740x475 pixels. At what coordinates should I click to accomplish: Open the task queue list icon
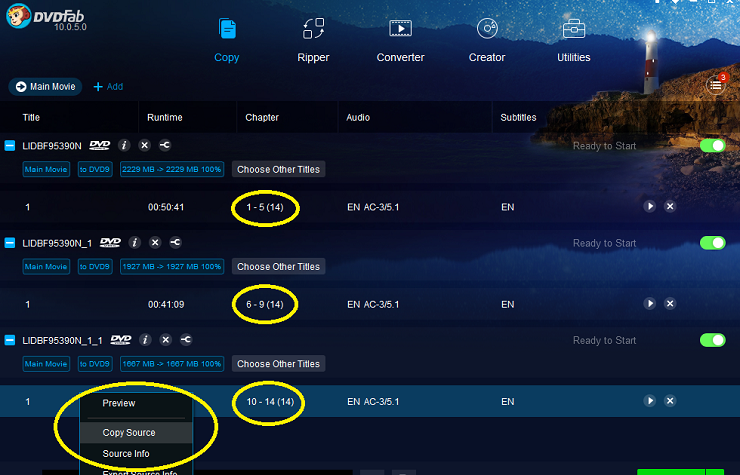(x=716, y=85)
